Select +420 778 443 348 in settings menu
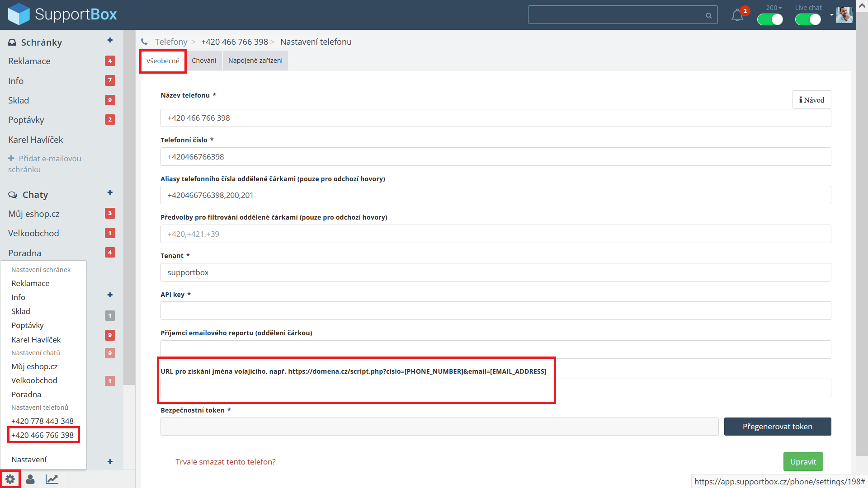Screen dimensions: 868x488 42,421
